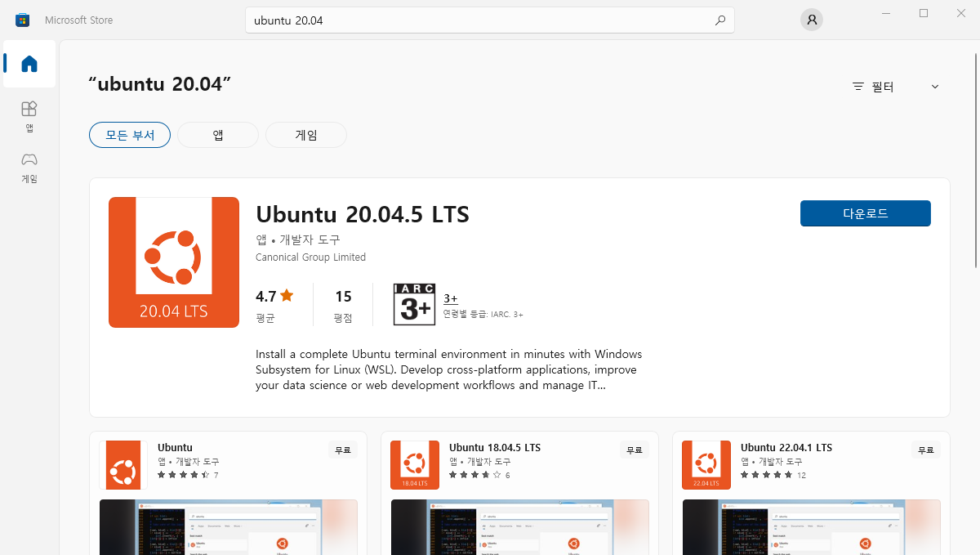Click the app description beginning Install a complete

(x=449, y=369)
